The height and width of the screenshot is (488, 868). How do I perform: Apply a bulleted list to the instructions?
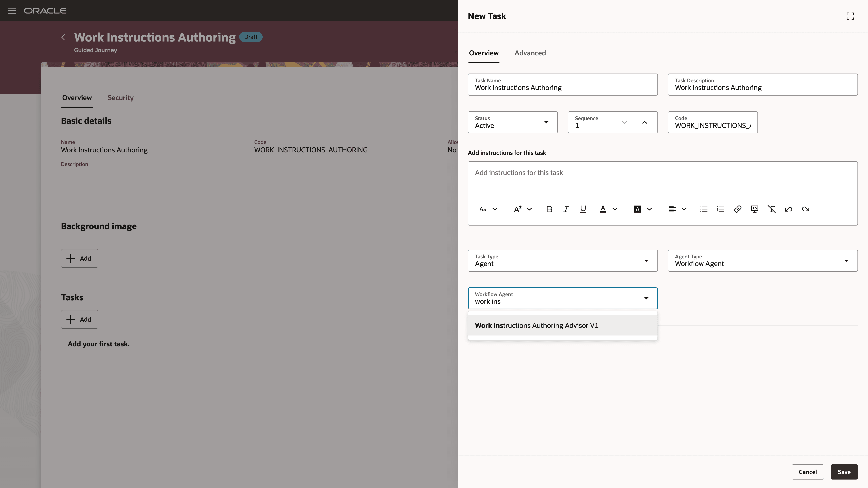pyautogui.click(x=704, y=209)
